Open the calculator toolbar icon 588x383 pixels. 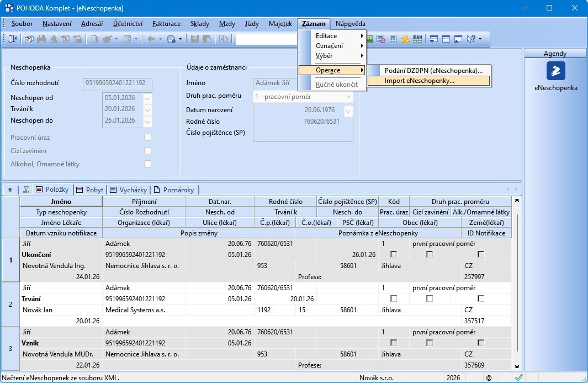393,39
